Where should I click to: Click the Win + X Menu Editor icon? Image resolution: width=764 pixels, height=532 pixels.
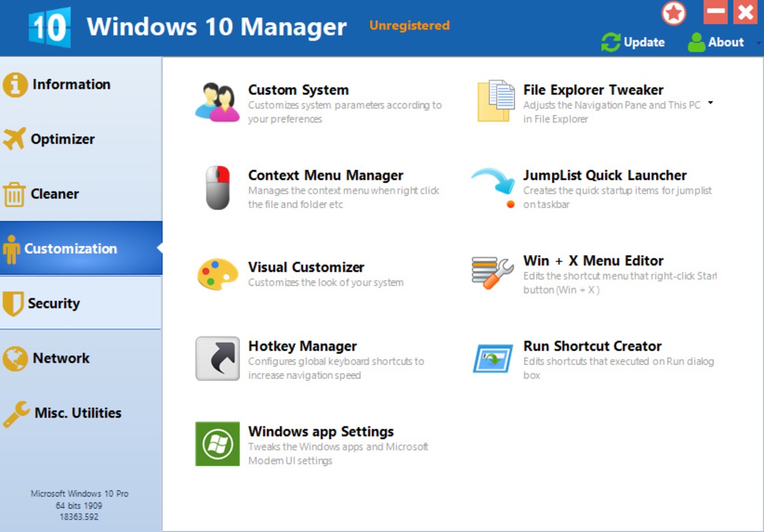tap(492, 273)
